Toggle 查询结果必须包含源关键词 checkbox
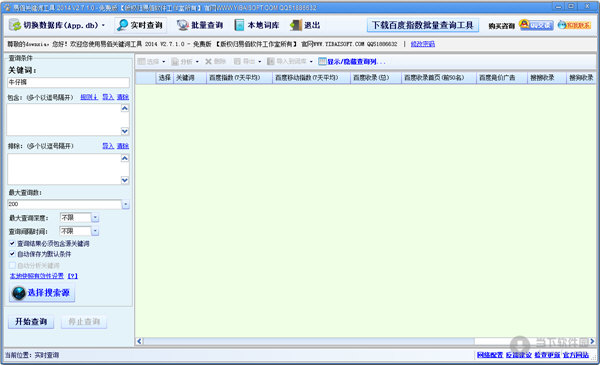 tap(12, 244)
